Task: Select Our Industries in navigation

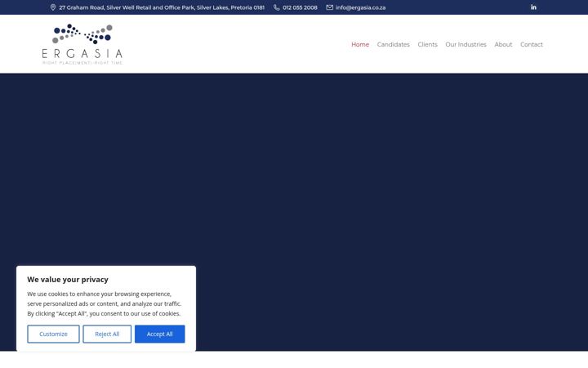Action: pos(465,44)
